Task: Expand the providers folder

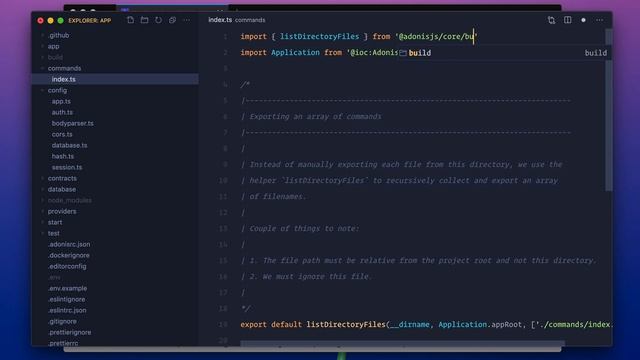Action: (62, 211)
